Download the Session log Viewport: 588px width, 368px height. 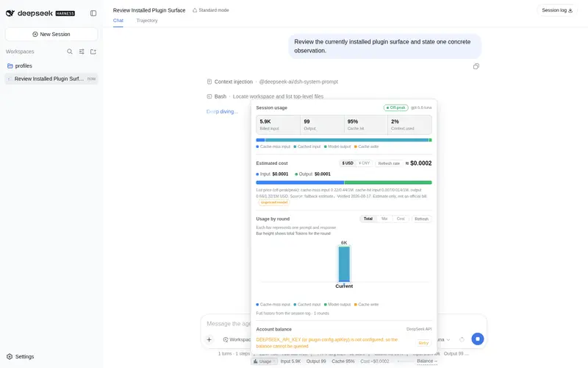pyautogui.click(x=557, y=10)
